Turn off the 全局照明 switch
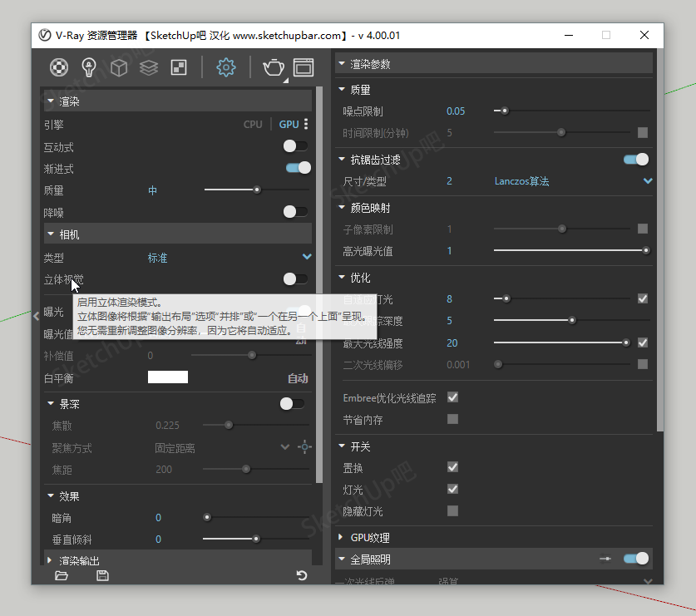 pyautogui.click(x=636, y=559)
